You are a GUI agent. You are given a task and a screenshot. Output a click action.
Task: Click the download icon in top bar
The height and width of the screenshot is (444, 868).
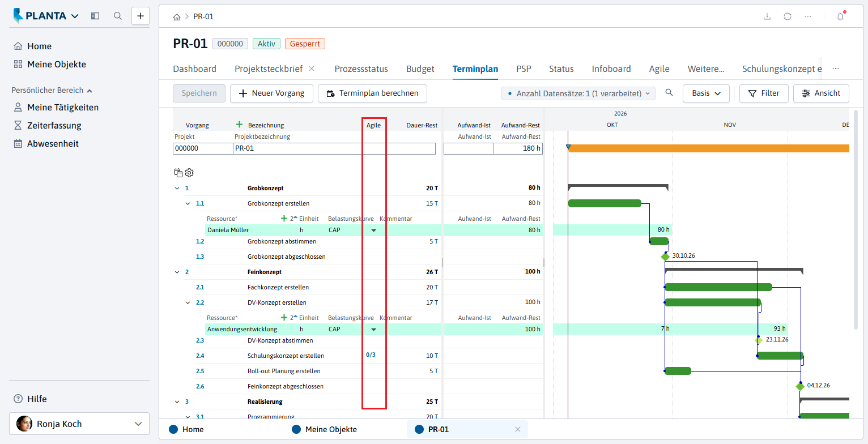tap(767, 16)
